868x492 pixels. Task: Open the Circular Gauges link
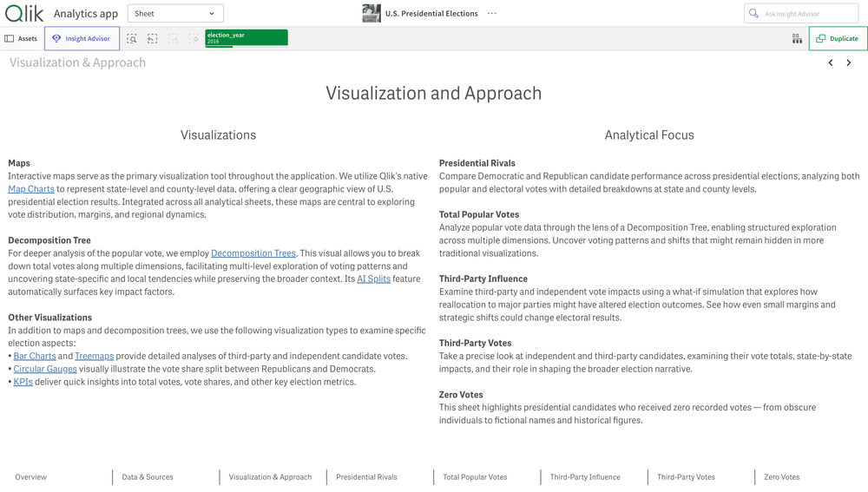point(45,369)
